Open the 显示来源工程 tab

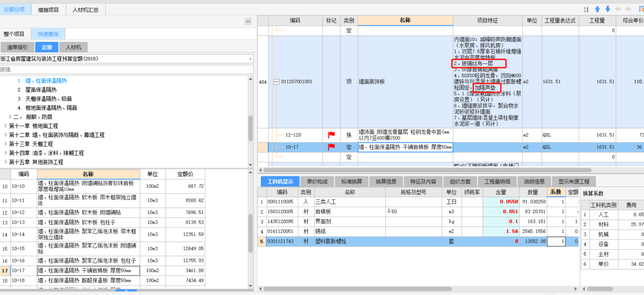pyautogui.click(x=574, y=181)
